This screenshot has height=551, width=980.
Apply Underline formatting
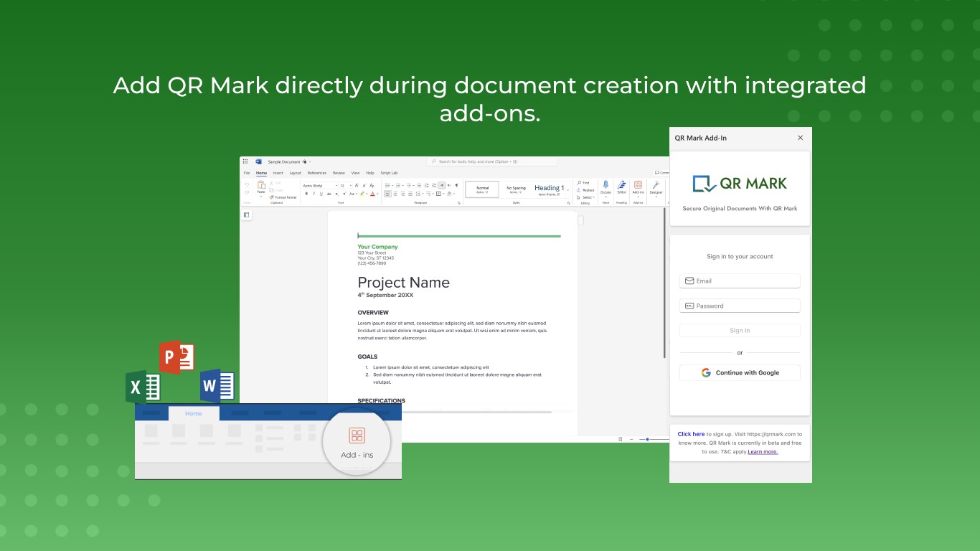(321, 194)
